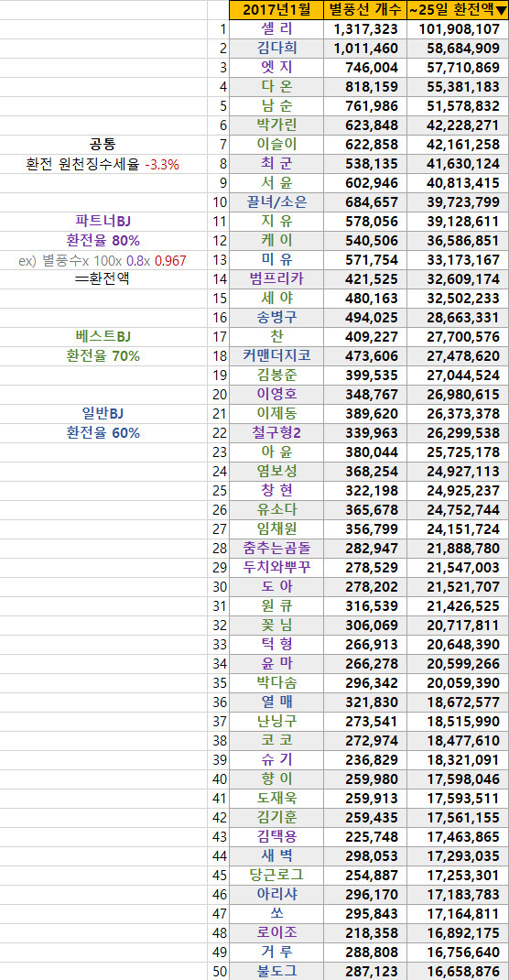The image size is (509, 980).
Task: Click the 일반BJ label
Action: coord(103,414)
